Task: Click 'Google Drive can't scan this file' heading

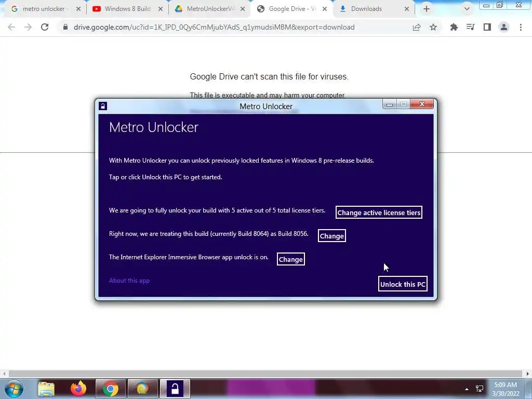Action: tap(269, 77)
